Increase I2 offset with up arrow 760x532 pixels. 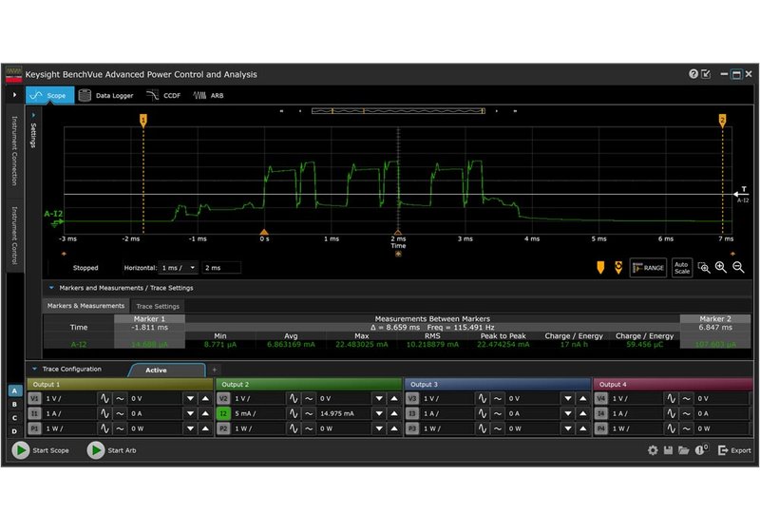pyautogui.click(x=394, y=413)
